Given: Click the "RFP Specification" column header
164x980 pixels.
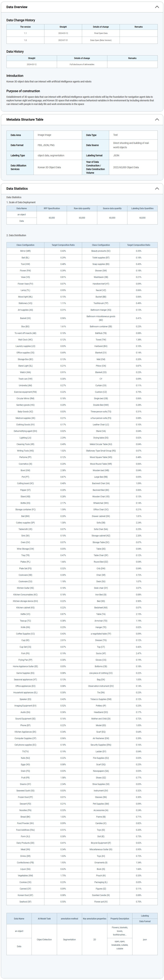Looking at the screenshot, I should point(52,208).
